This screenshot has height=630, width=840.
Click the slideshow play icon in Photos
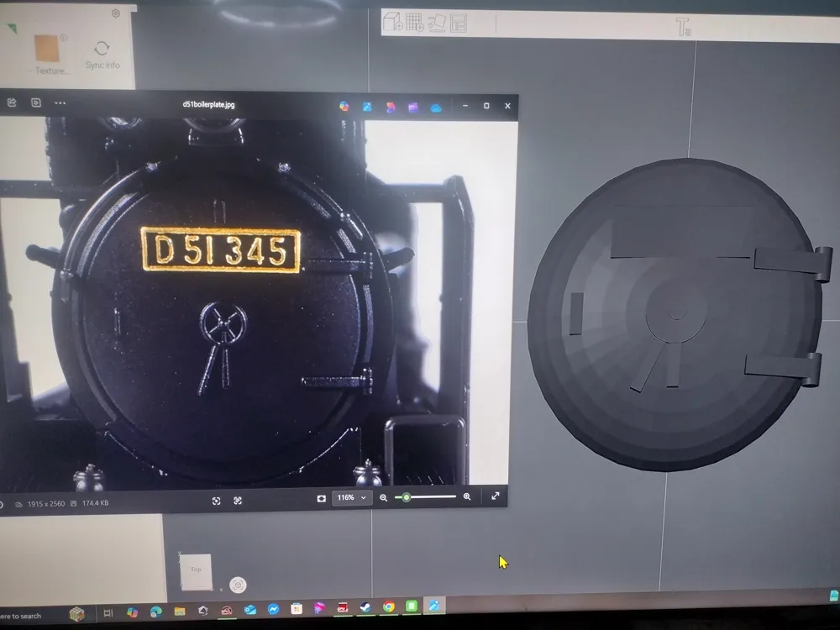tap(36, 103)
